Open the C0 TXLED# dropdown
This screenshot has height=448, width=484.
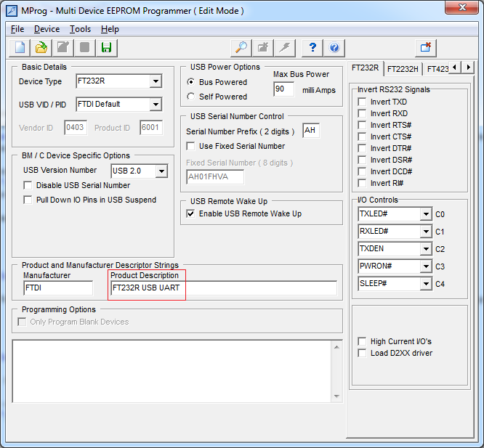click(425, 214)
